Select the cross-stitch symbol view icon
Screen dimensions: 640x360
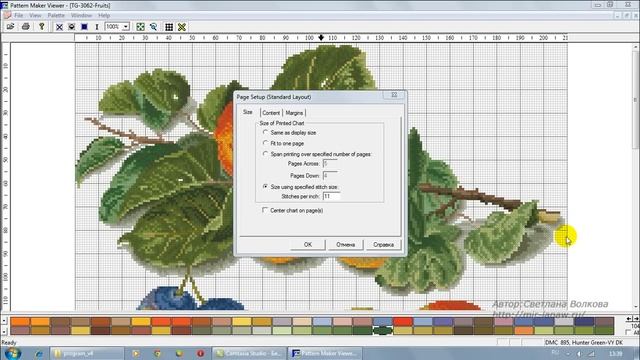click(x=59, y=27)
